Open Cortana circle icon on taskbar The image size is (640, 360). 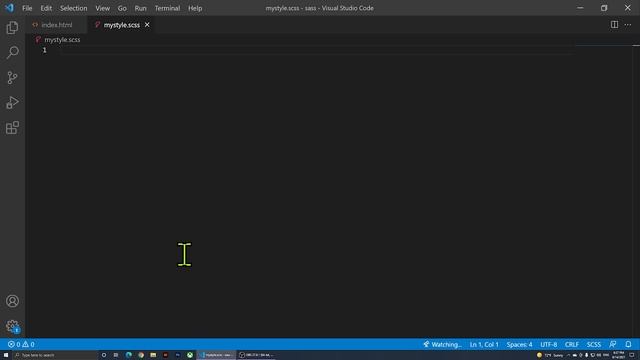pos(104,355)
